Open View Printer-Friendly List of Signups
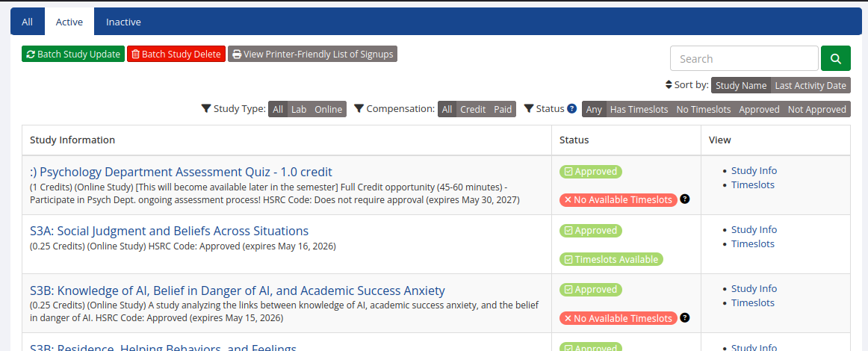Image resolution: width=868 pixels, height=351 pixels. (313, 55)
